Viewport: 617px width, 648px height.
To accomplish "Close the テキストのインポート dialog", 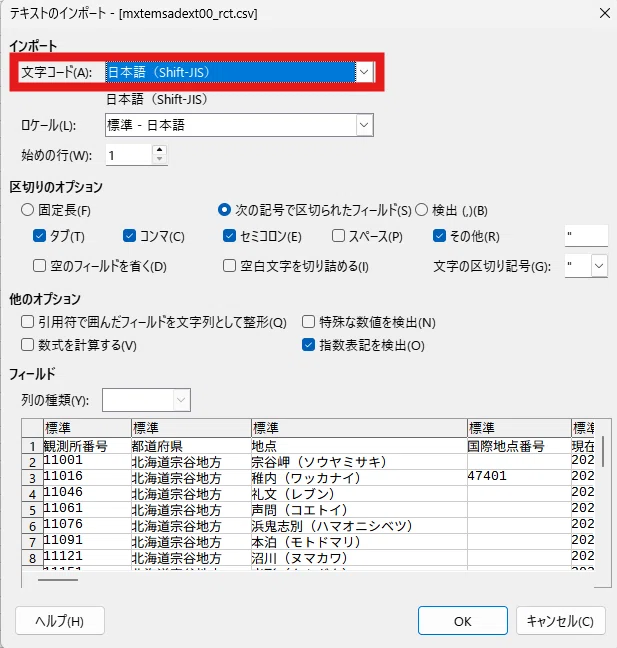I will point(605,13).
